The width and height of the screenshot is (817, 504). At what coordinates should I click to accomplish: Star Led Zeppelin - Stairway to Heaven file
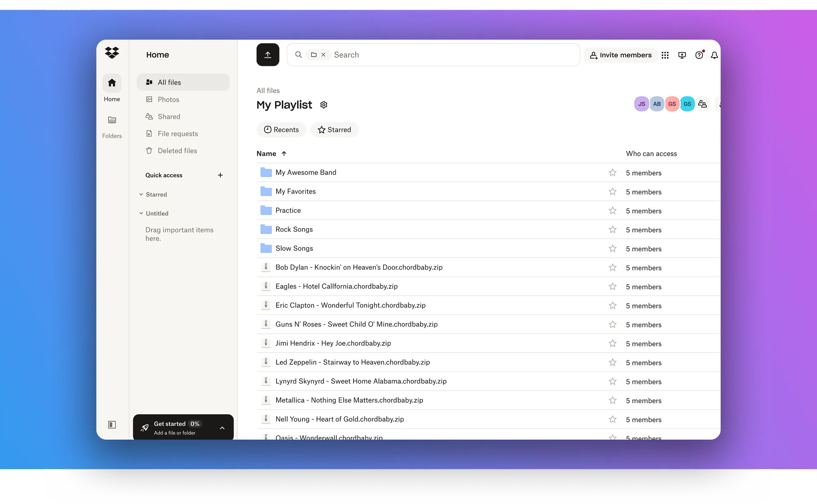tap(612, 362)
